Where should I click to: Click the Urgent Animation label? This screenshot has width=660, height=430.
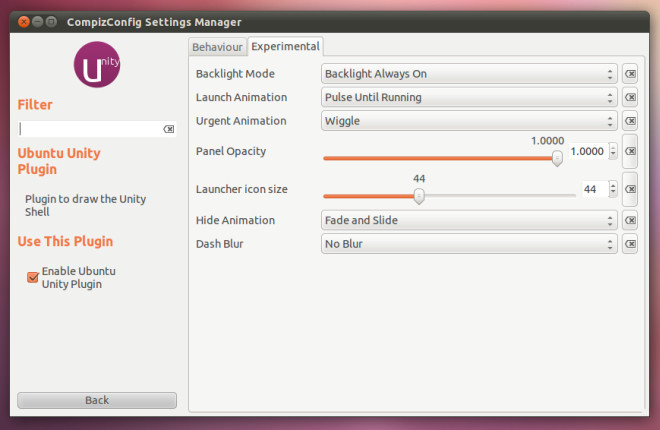point(241,121)
